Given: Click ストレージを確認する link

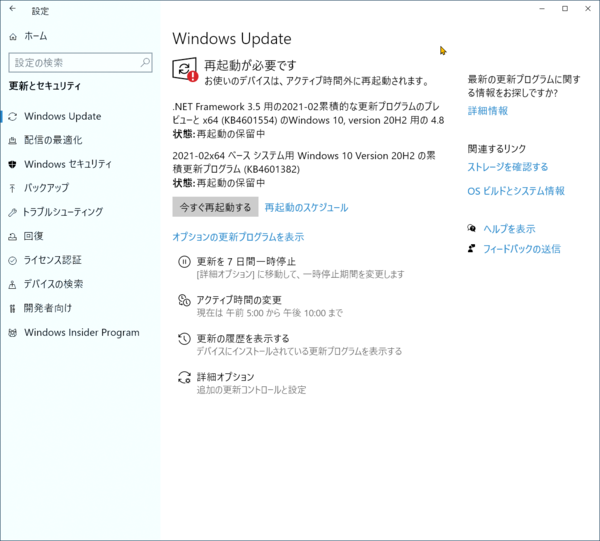Looking at the screenshot, I should point(508,167).
